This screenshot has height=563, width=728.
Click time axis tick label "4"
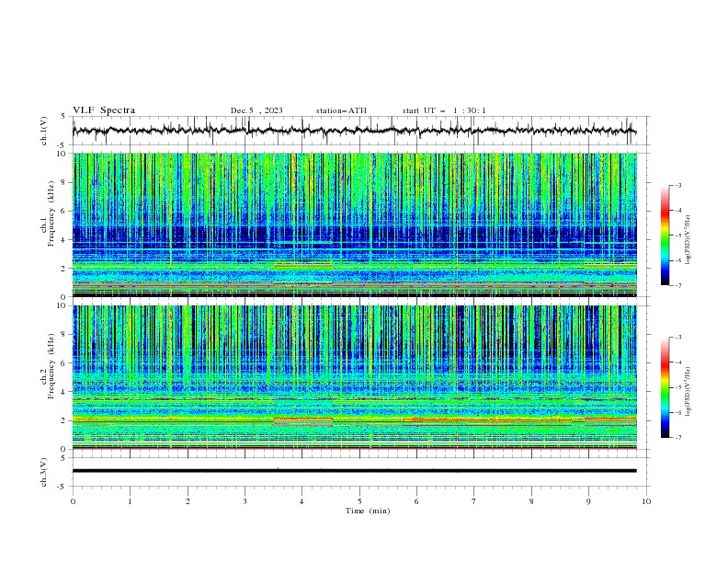pyautogui.click(x=301, y=501)
